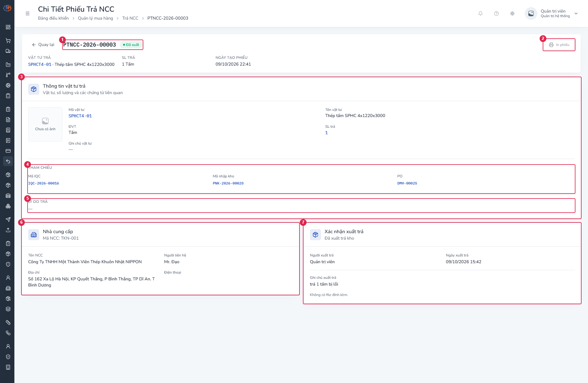Open the factory production sidebar icon
588x383 pixels.
click(x=8, y=65)
